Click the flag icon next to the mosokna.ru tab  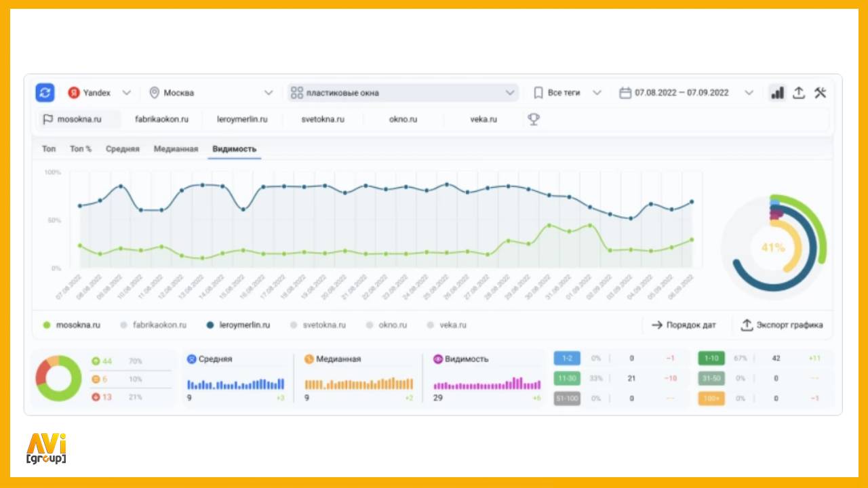click(x=47, y=119)
